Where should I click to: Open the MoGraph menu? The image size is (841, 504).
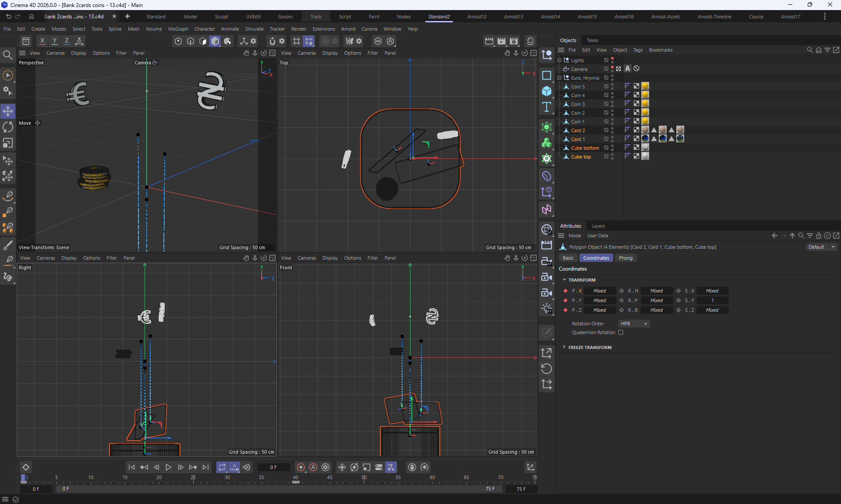coord(178,29)
